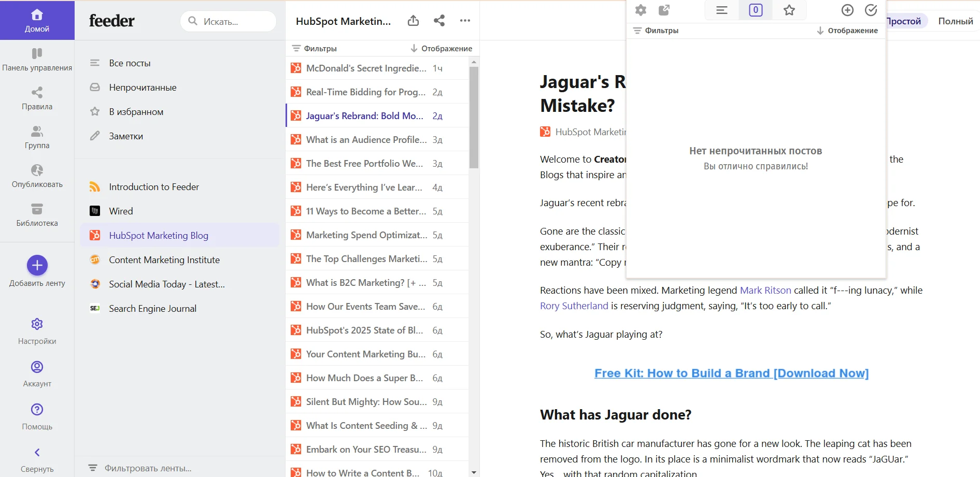The width and height of the screenshot is (980, 477).
Task: Open the Опубликовать section
Action: coord(37,176)
